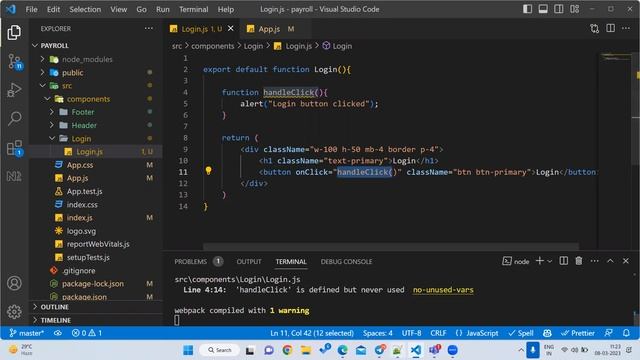Open the Manage gear in activity bar
Screen dimensions: 640x360
coord(14,312)
